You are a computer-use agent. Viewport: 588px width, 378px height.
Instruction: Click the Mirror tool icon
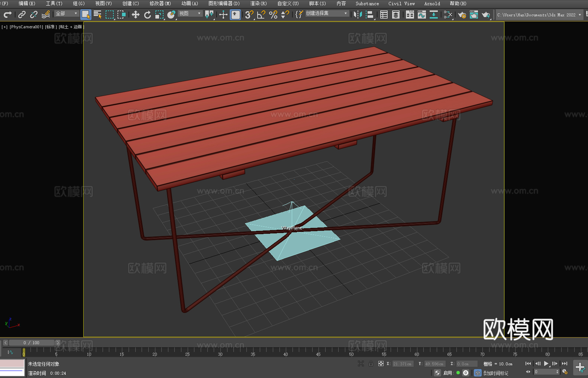[x=358, y=14]
